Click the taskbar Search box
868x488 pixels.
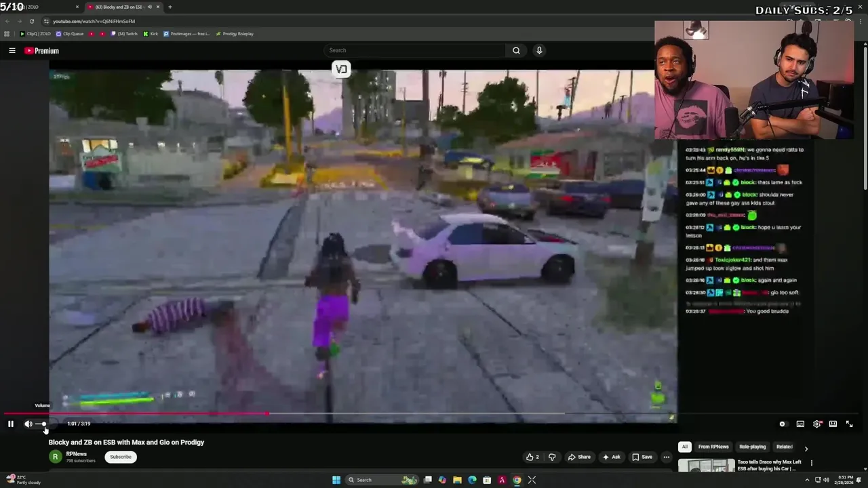[381, 480]
